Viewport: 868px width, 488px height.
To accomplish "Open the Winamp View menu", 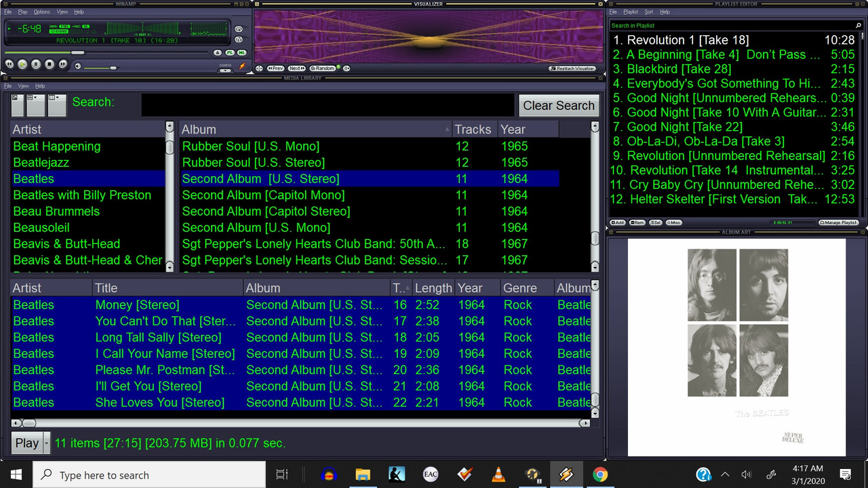I will pyautogui.click(x=62, y=12).
